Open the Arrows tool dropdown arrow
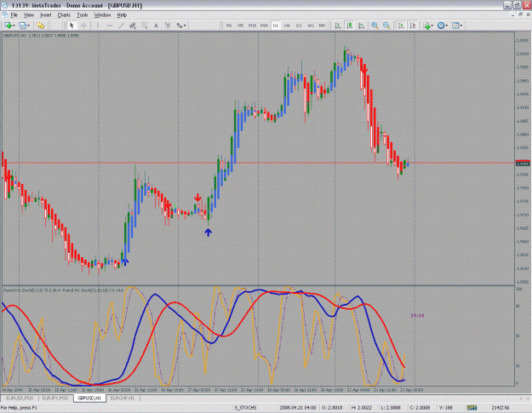532x413 pixels. (185, 26)
